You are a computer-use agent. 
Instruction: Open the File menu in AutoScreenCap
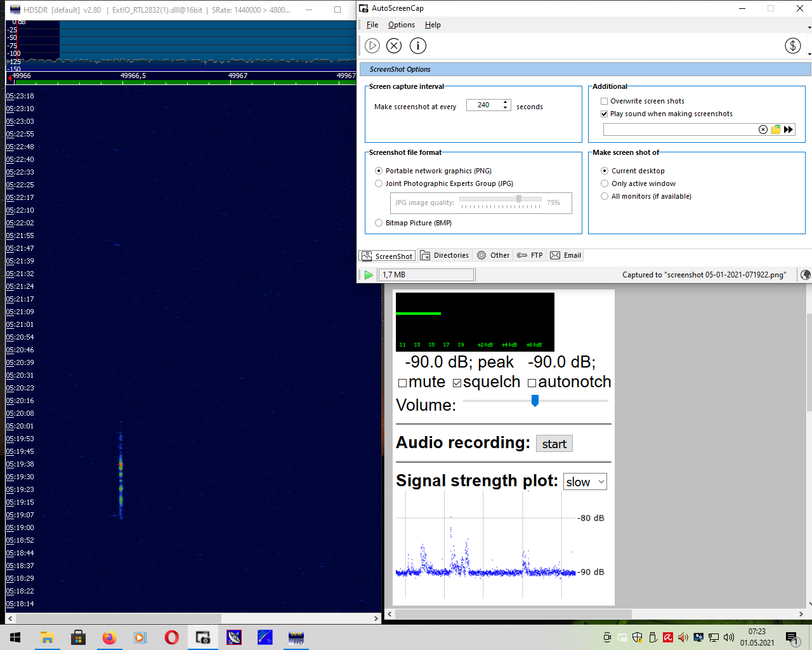tap(372, 25)
